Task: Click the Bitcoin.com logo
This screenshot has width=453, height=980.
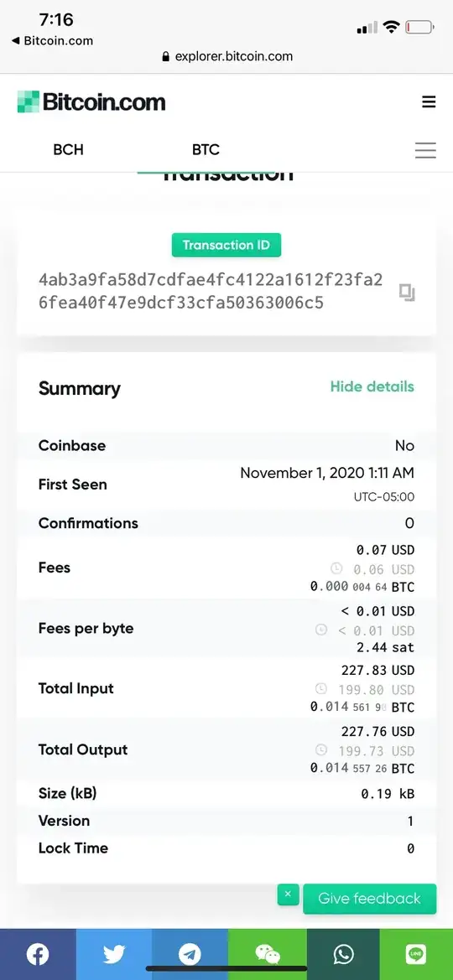Action: (x=91, y=102)
